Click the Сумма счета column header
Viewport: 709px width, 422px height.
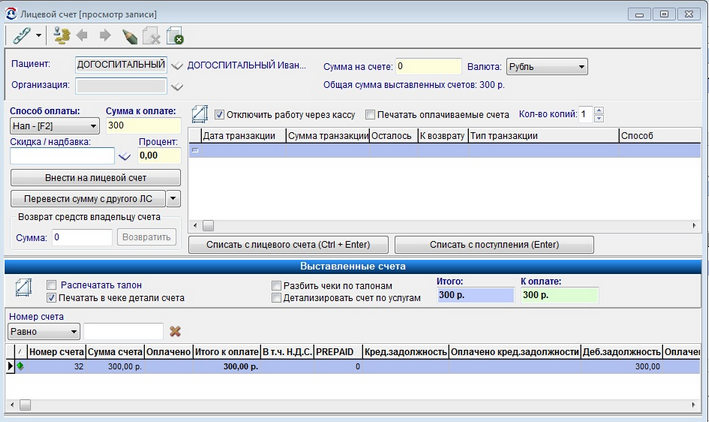[x=115, y=352]
